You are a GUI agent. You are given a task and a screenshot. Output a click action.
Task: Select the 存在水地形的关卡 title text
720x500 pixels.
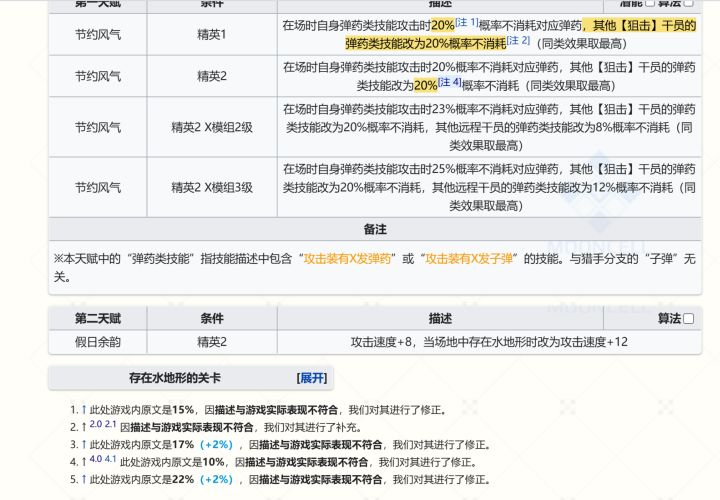pos(174,378)
